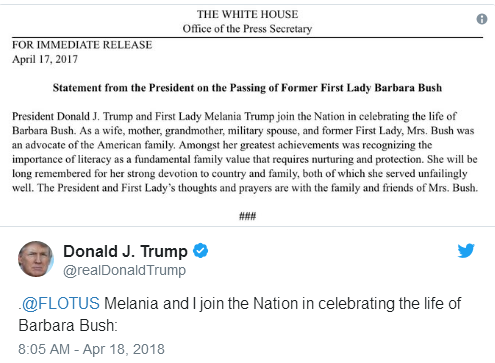Click THE WHITE HOUSE header text
The width and height of the screenshot is (495, 363).
247,14
